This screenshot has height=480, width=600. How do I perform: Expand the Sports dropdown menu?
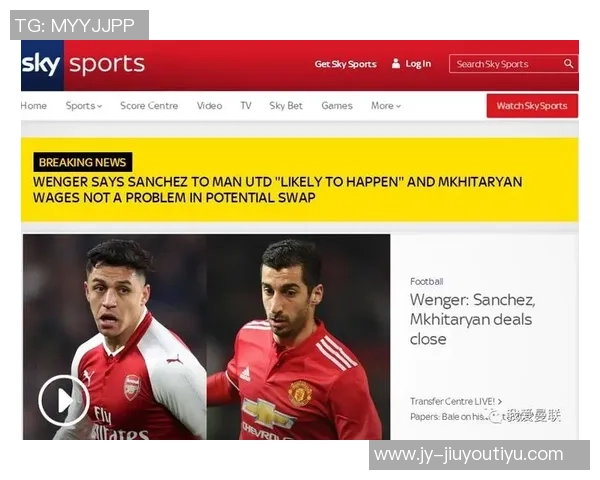tap(84, 106)
